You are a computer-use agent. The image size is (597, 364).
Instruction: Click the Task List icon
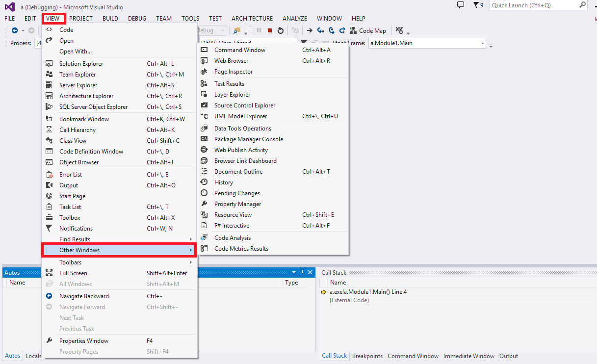click(49, 207)
